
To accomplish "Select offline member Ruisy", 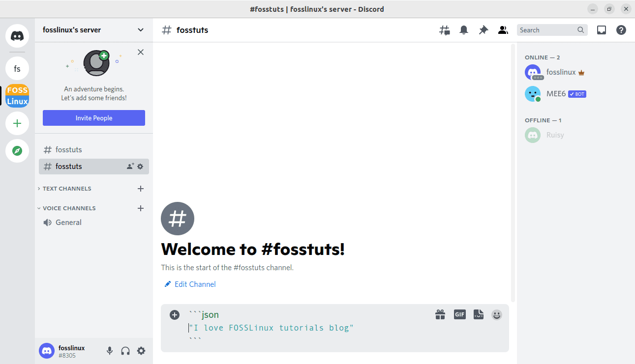I will point(576,135).
